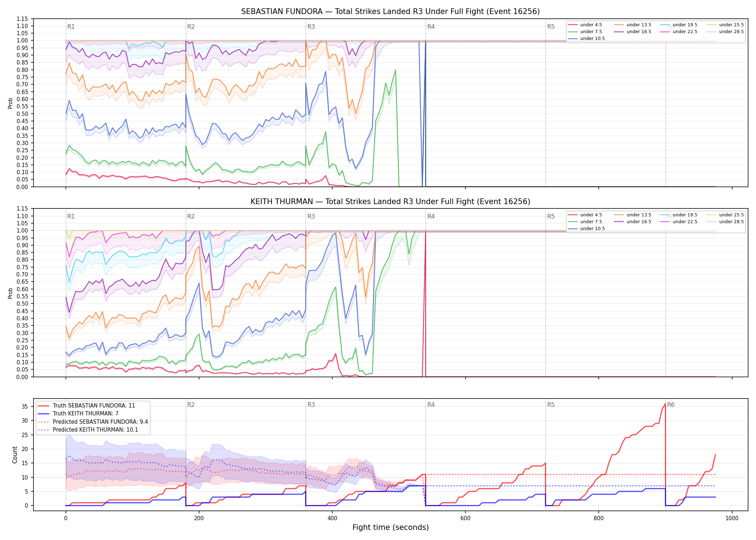Click the R3 round marker in Count chart
This screenshot has height=540, width=756.
click(311, 405)
